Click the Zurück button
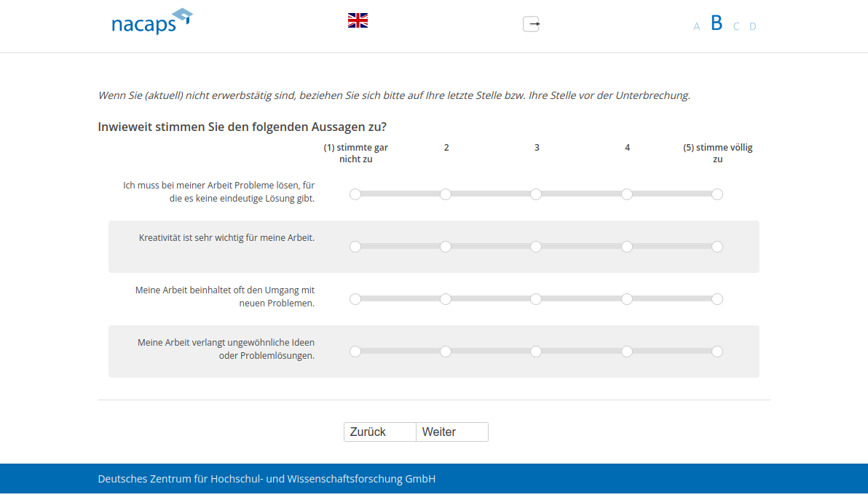 pos(379,432)
